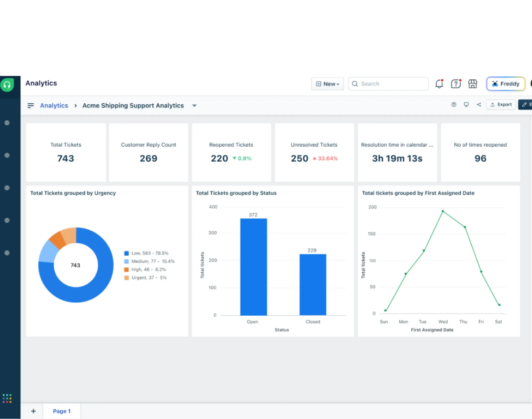Add a new page with plus tab
This screenshot has height=419, width=532.
tap(33, 411)
